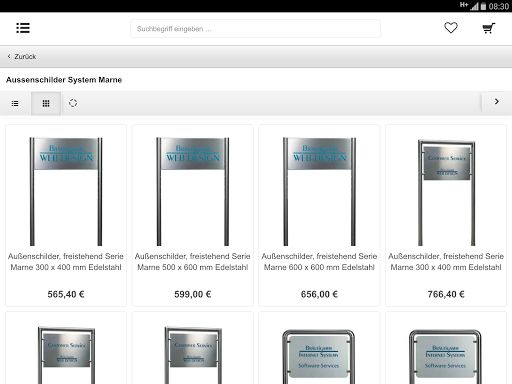
Task: Open the shopping cart
Action: 489,28
